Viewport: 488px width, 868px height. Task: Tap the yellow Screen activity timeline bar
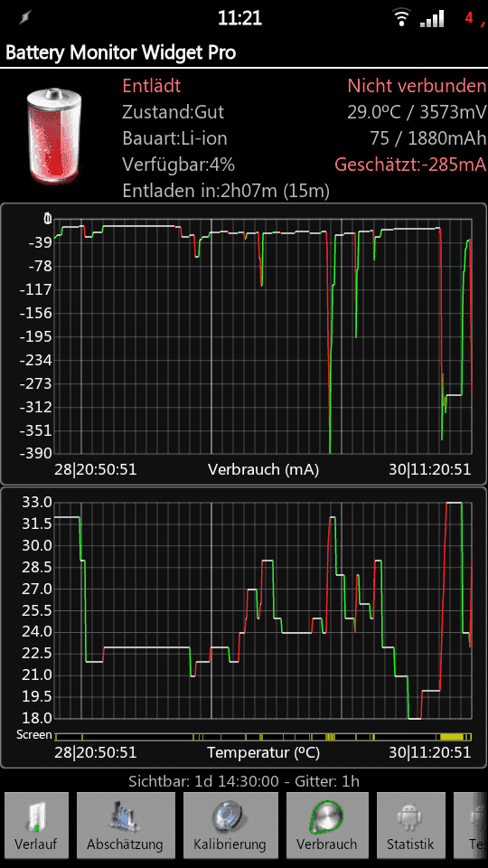pyautogui.click(x=263, y=736)
